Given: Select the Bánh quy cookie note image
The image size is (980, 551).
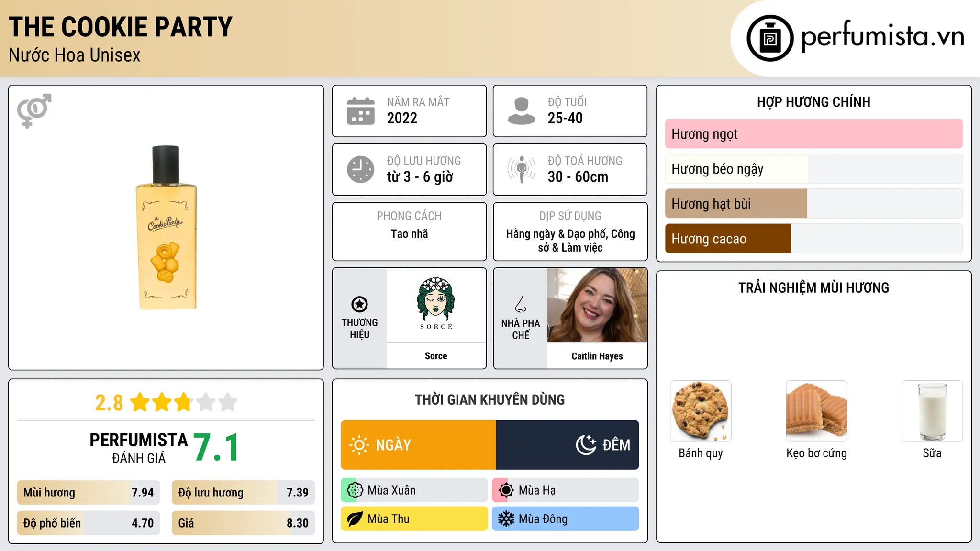Looking at the screenshot, I should tap(701, 411).
